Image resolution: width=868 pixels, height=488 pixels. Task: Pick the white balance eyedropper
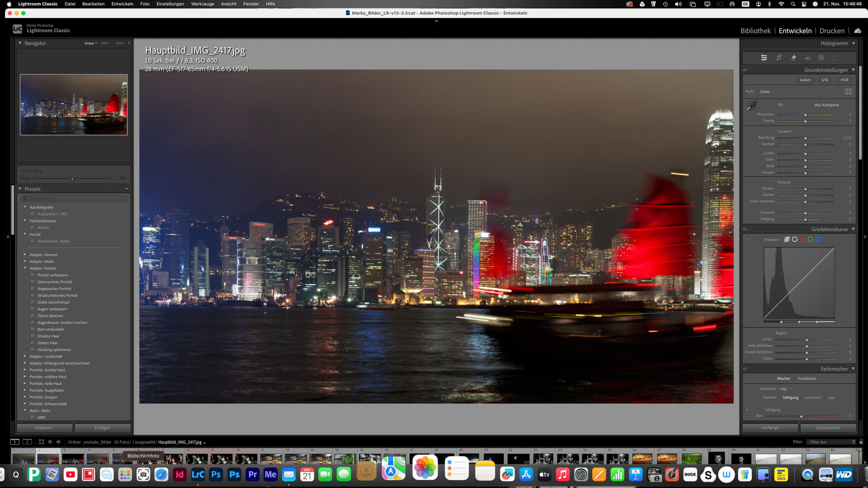coord(751,106)
